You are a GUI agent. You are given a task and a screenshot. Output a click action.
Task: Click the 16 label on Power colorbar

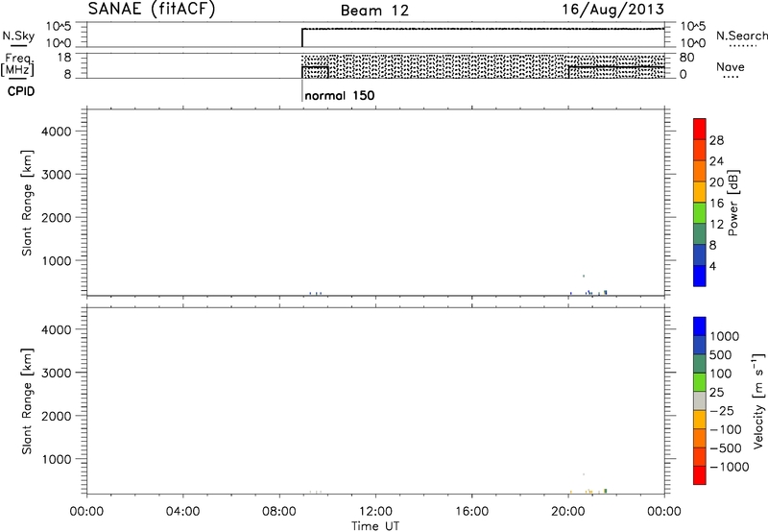point(716,203)
